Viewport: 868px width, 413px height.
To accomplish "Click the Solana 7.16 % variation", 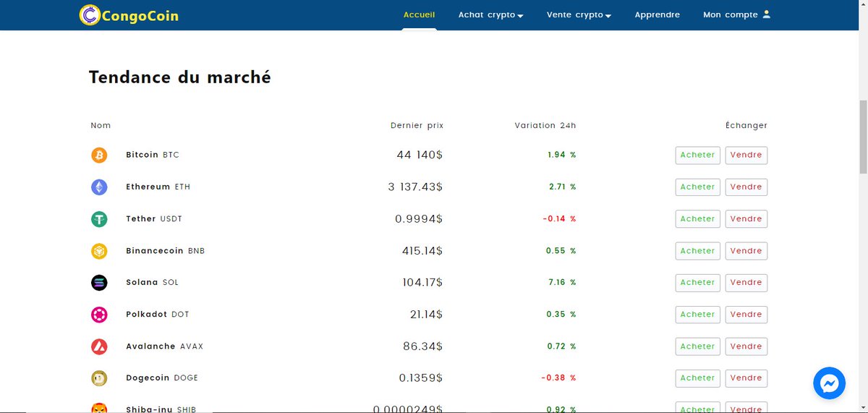I will coord(562,282).
